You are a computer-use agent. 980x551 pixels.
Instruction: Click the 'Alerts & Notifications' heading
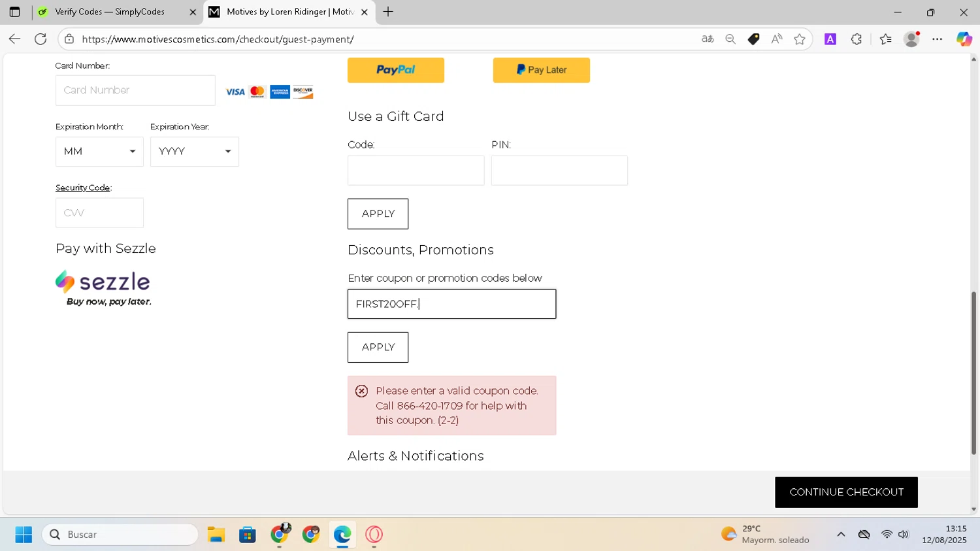point(416,456)
